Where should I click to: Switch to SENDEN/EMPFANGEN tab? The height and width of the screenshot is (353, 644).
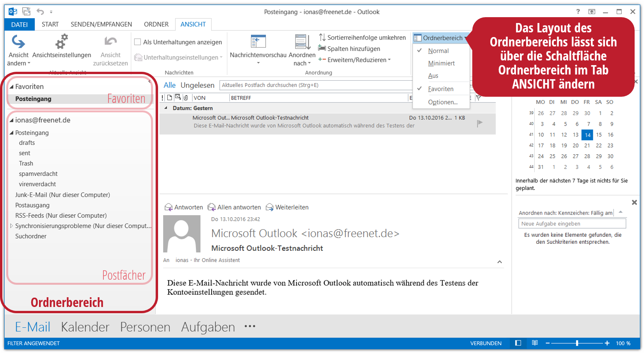[x=101, y=24]
